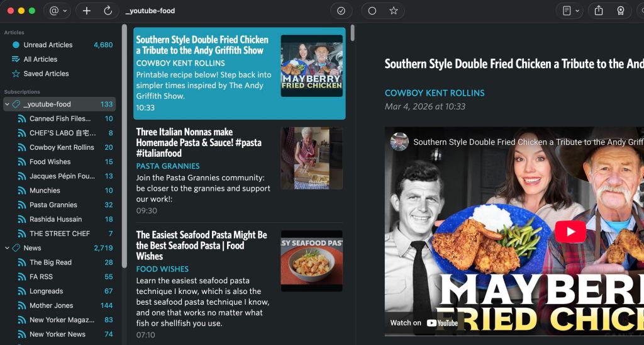
Task: Add a new subscription with plus icon
Action: pos(87,11)
